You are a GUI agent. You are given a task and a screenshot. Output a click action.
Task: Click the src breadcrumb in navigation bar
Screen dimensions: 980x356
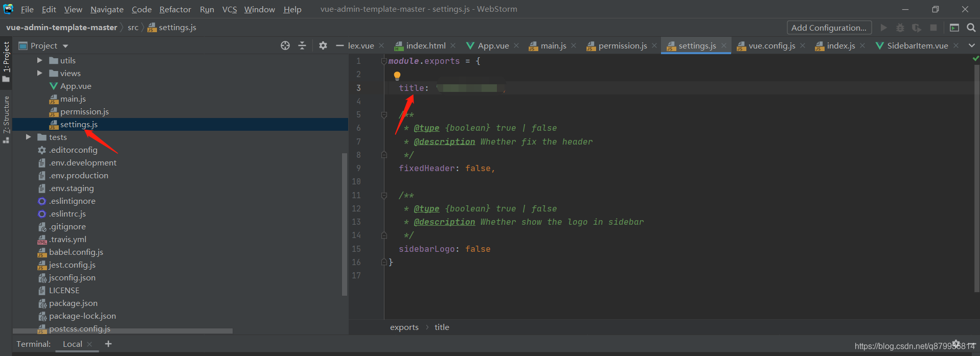(133, 28)
